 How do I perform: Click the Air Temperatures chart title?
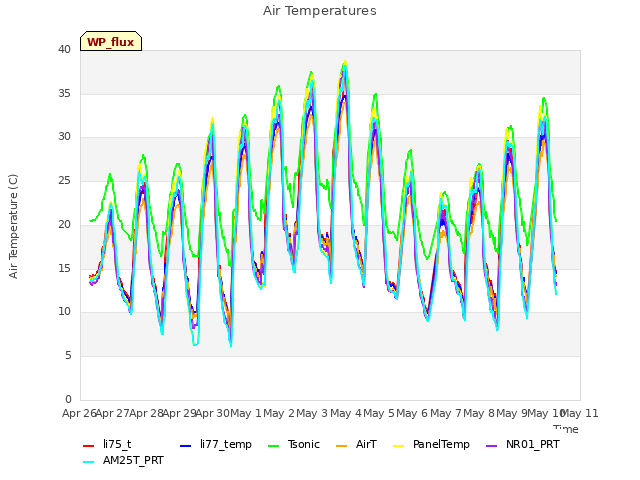320,11
